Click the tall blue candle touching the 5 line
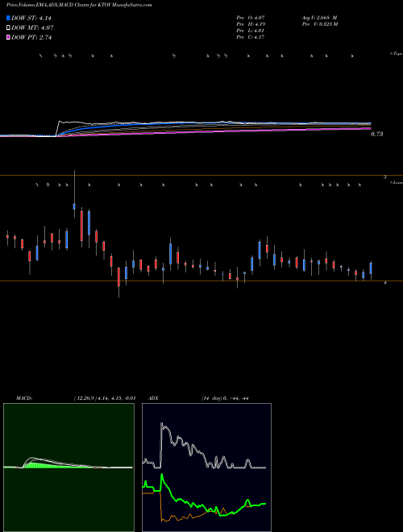The height and width of the screenshot is (532, 403). tap(74, 194)
